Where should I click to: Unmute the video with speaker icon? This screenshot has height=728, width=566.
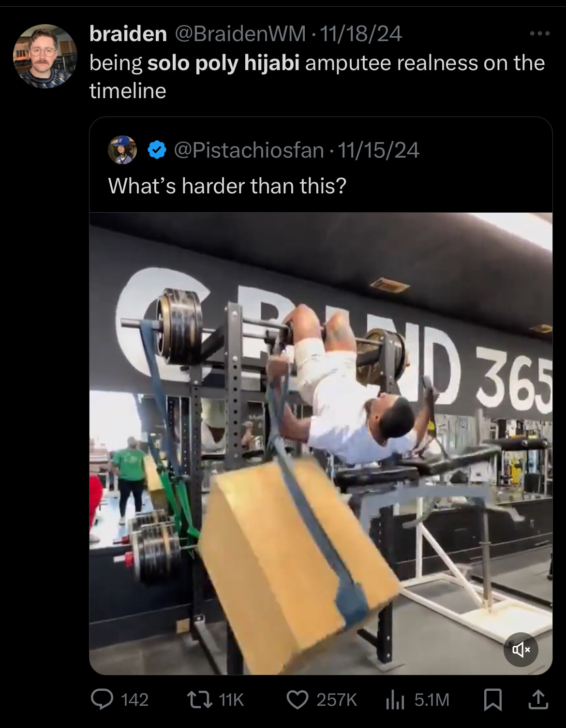click(x=521, y=650)
